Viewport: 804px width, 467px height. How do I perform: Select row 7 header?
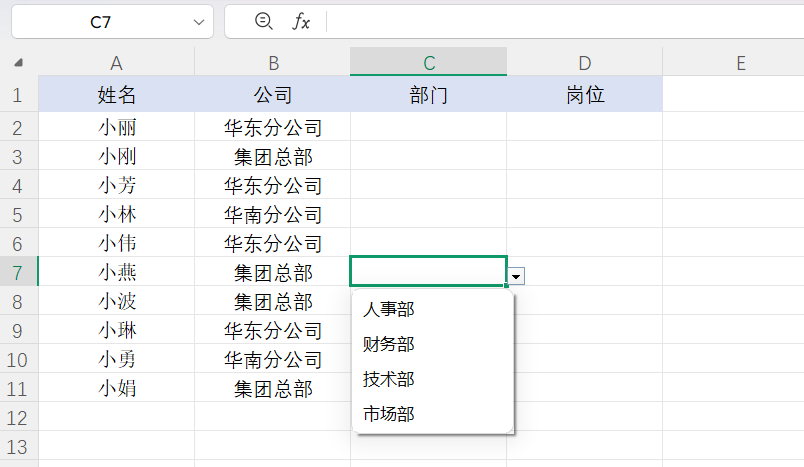click(x=19, y=272)
